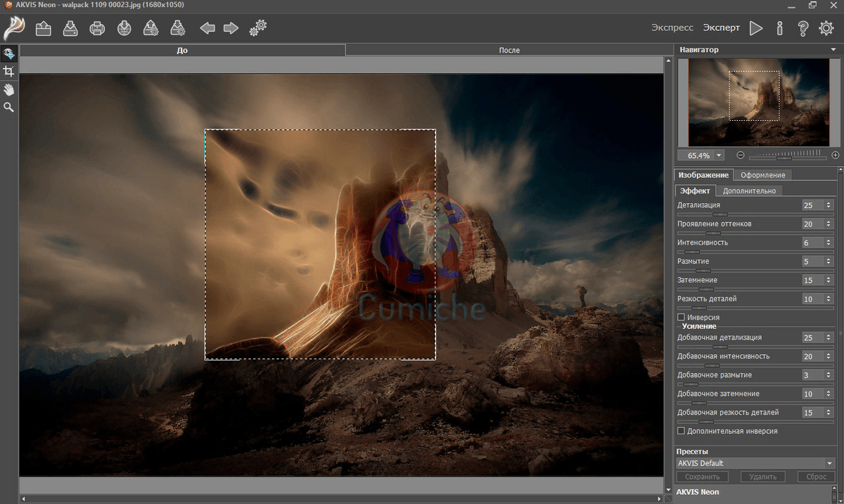This screenshot has width=844, height=504.
Task: Open the Оформление tab
Action: click(763, 175)
